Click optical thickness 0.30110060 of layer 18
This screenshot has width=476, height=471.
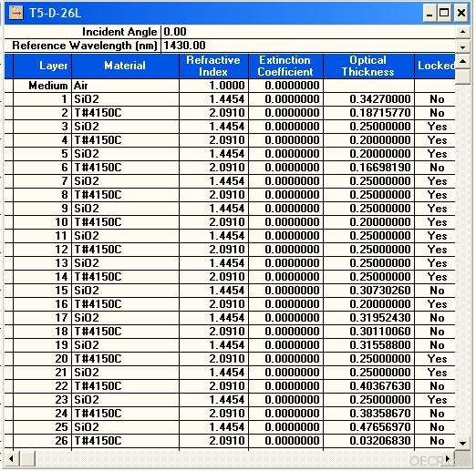pos(368,332)
